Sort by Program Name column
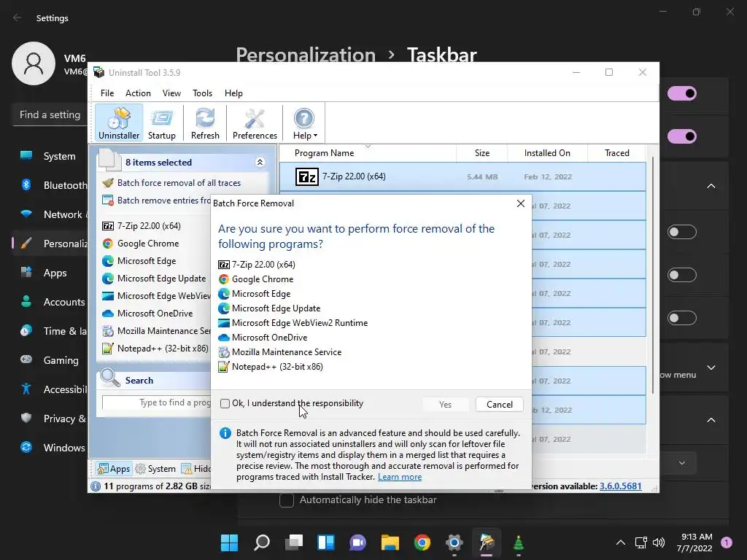This screenshot has height=560, width=747. 324,153
